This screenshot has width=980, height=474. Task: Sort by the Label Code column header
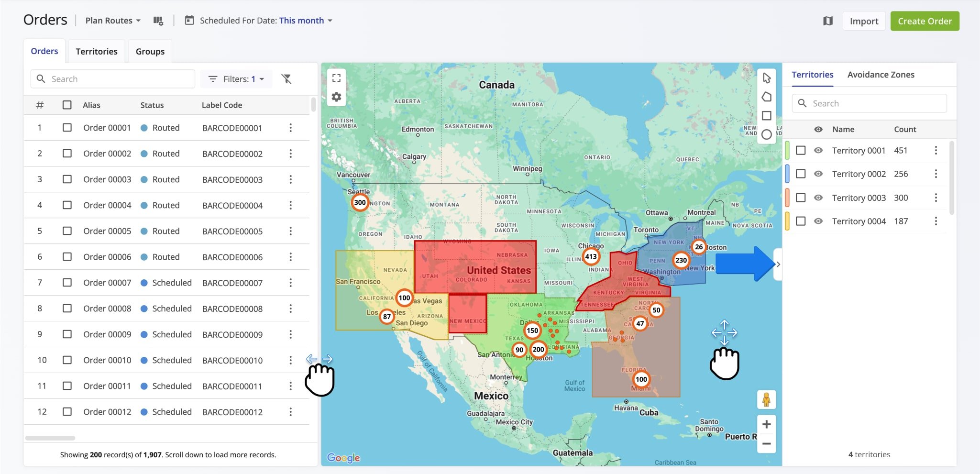tap(222, 105)
